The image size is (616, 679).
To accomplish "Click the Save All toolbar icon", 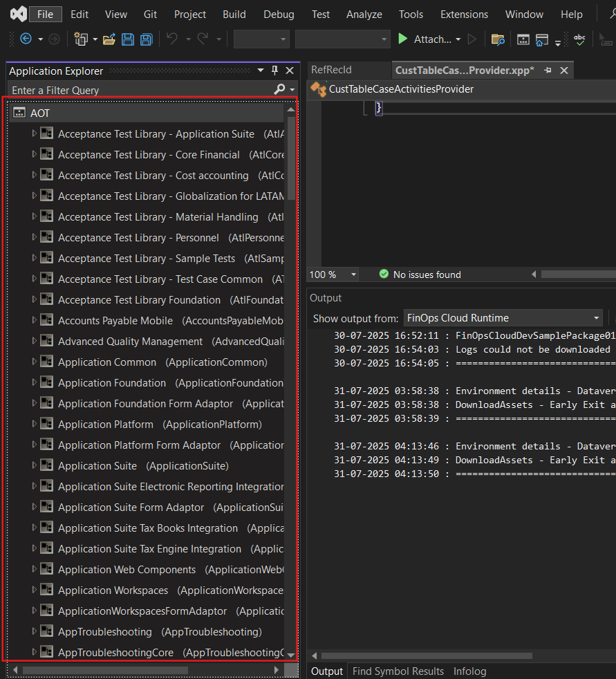I will 147,39.
